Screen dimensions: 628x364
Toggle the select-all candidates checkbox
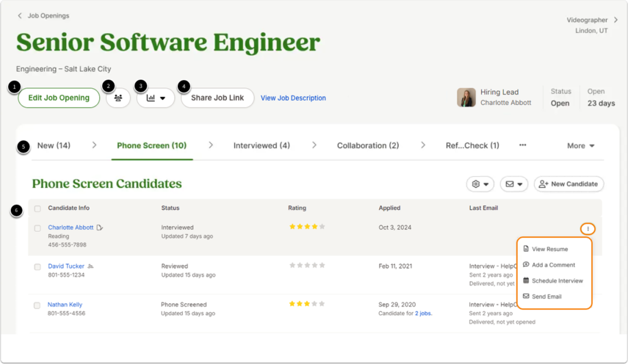point(37,208)
